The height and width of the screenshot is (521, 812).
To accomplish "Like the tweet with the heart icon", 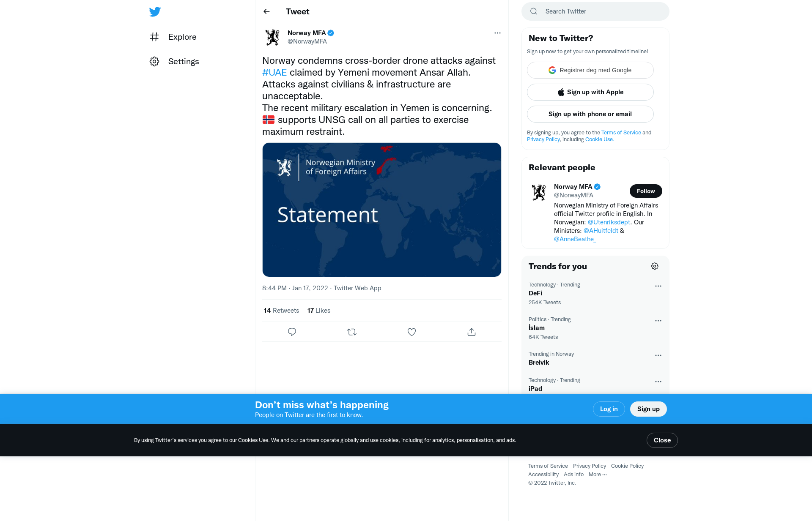I will click(x=411, y=332).
